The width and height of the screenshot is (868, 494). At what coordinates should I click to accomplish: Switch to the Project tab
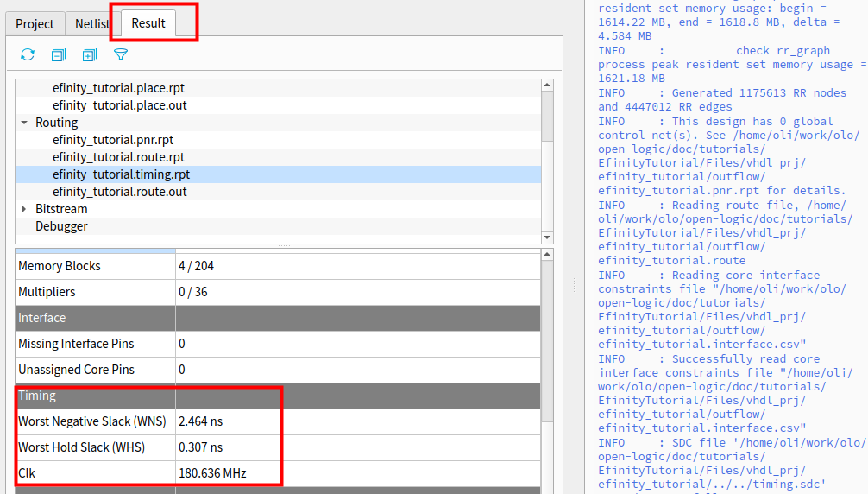click(35, 24)
